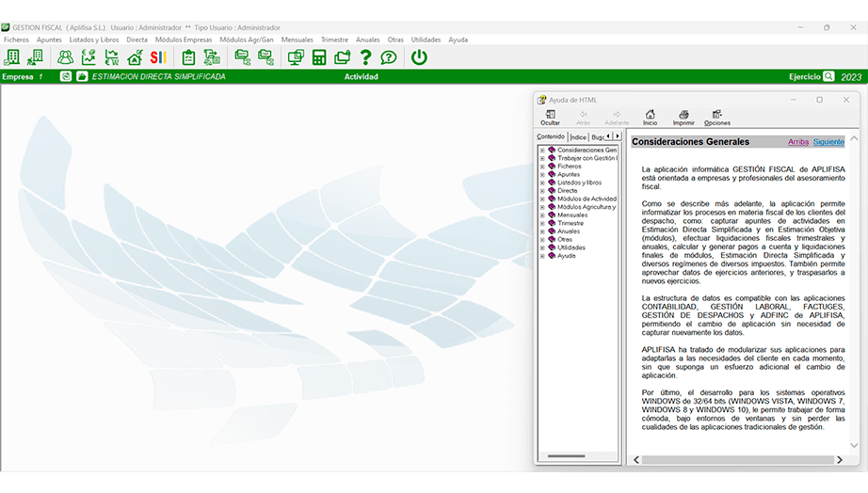The image size is (868, 493).
Task: Open the clients people icon
Action: click(x=65, y=57)
